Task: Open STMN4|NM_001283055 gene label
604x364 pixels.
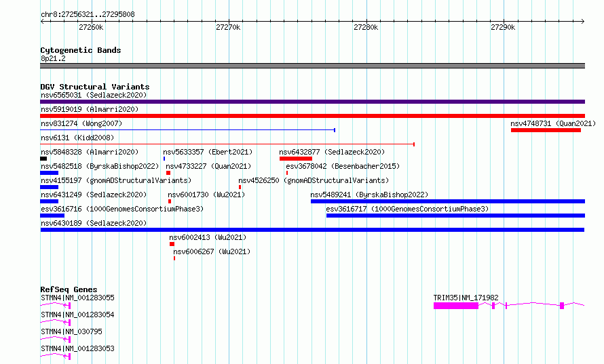Action: 77,298
